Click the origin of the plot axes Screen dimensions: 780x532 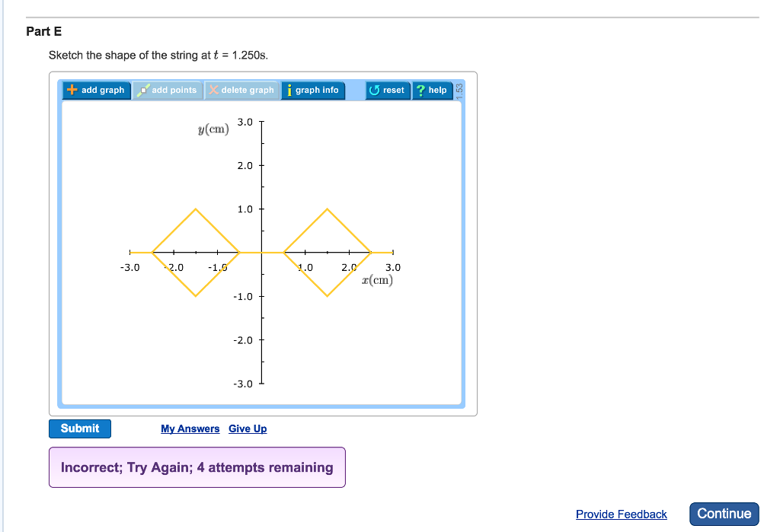262,252
